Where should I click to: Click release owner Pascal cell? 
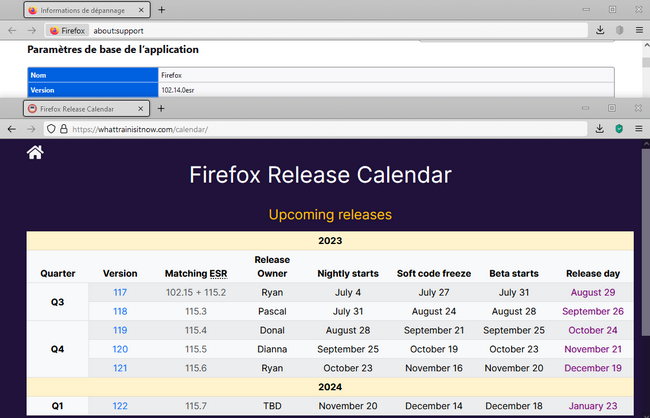point(272,311)
